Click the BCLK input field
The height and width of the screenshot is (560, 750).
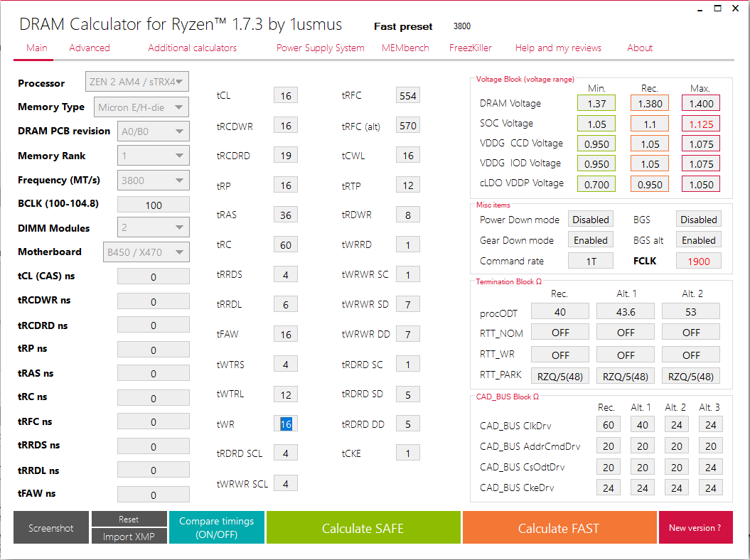coord(153,205)
